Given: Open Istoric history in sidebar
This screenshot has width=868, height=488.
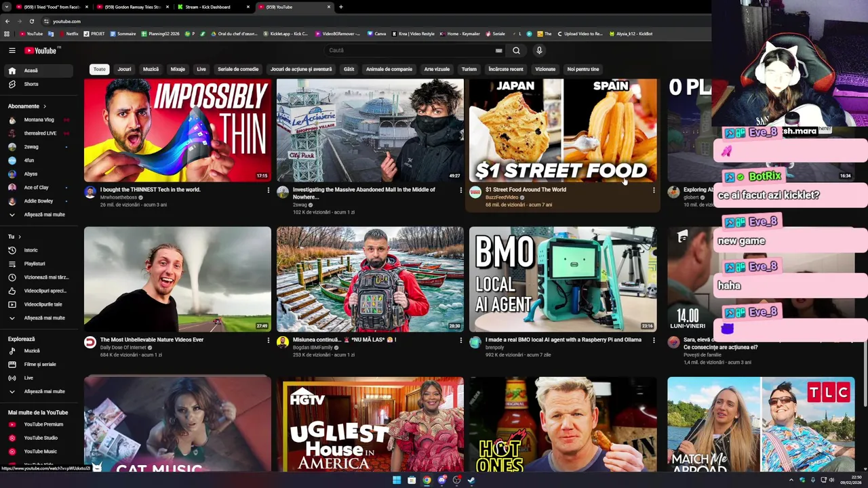Looking at the screenshot, I should (x=39, y=250).
